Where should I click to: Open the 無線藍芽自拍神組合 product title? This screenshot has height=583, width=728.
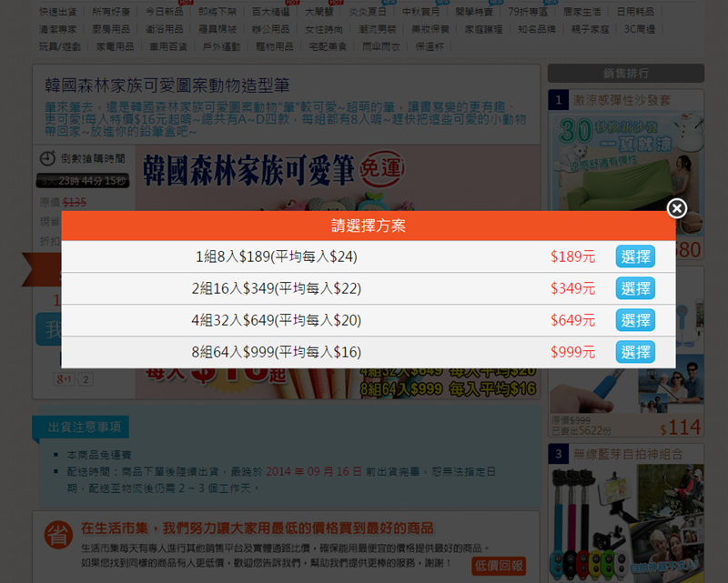[628, 454]
